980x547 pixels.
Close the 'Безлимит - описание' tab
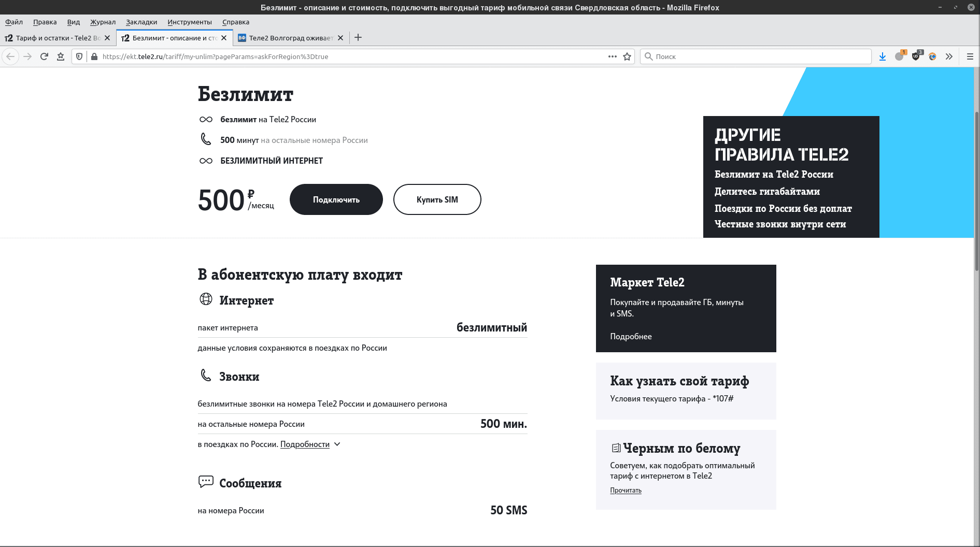click(224, 38)
